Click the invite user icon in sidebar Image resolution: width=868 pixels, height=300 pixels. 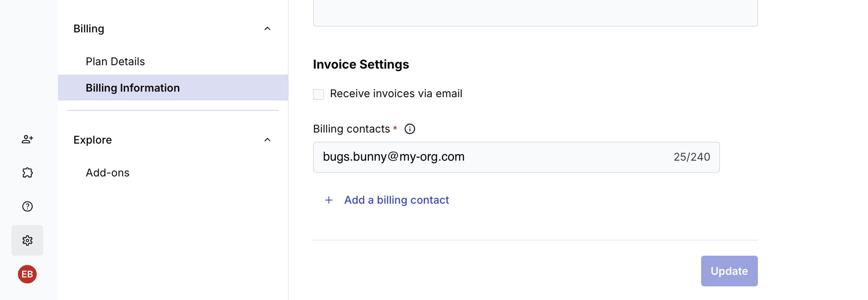27,139
